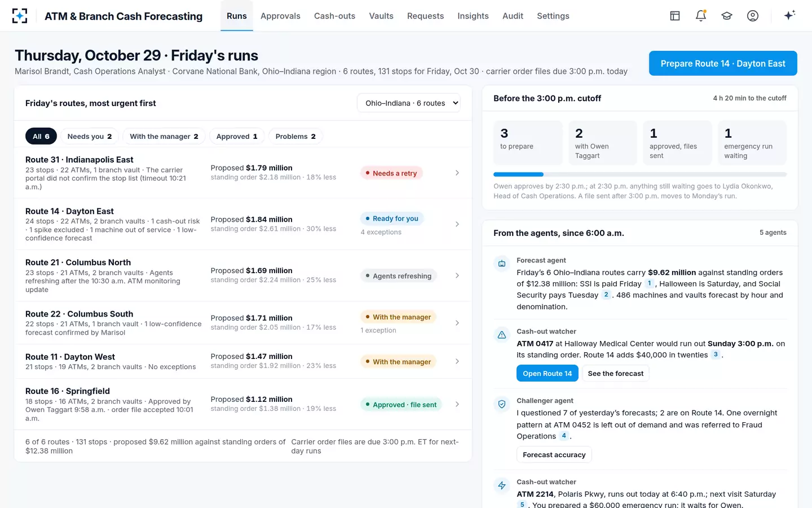
Task: Open Forecast accuracy button
Action: (554, 455)
